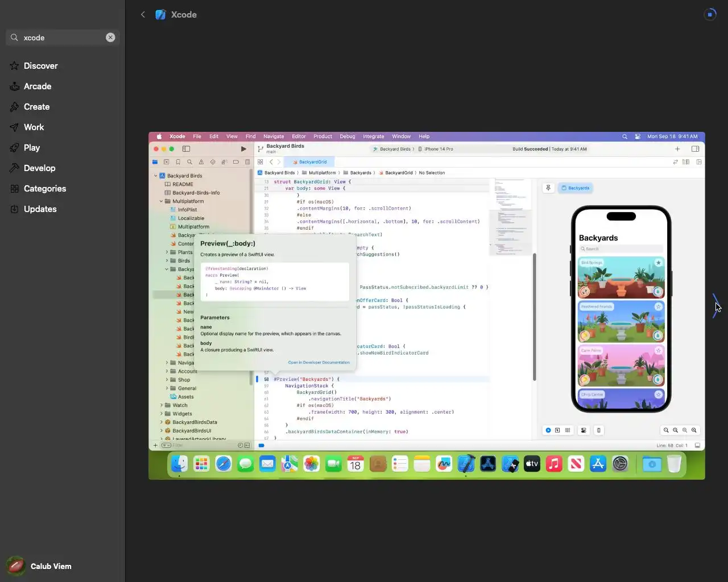This screenshot has height=582, width=728.
Task: Select Assets item in Xcode preview
Action: (181, 397)
